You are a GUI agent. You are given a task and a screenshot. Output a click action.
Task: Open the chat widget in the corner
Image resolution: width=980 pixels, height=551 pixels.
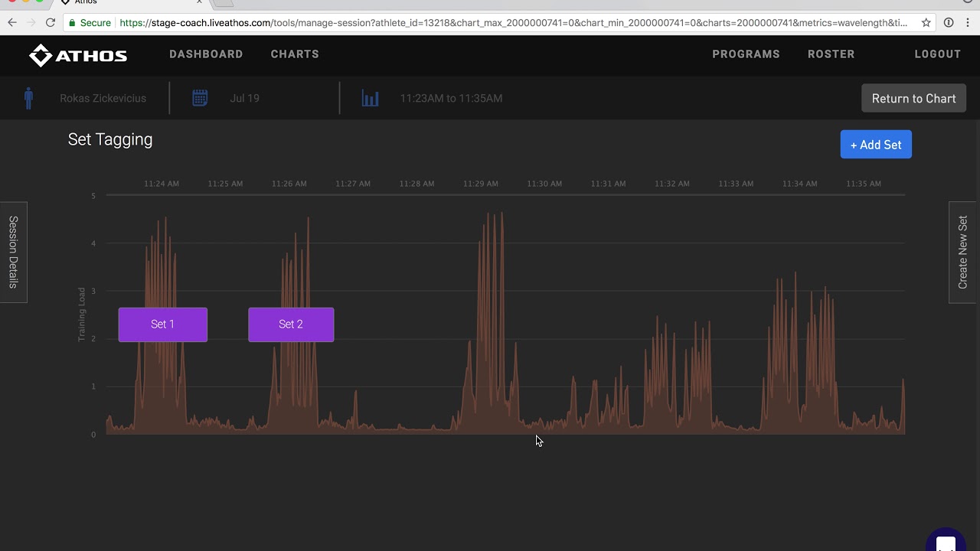tap(946, 542)
